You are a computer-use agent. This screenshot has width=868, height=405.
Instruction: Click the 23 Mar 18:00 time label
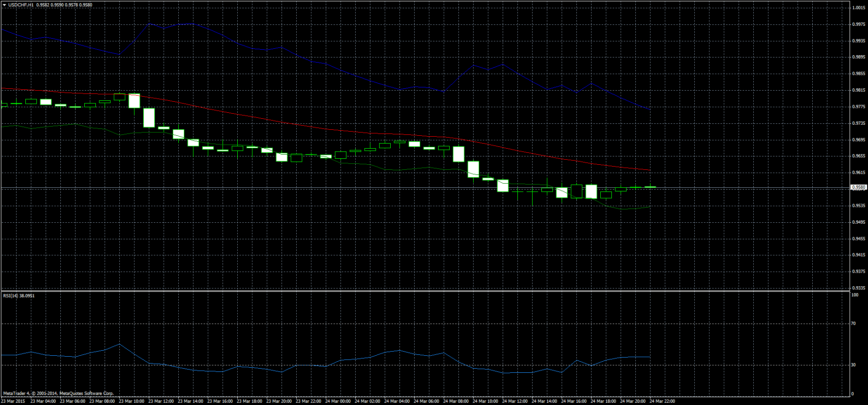click(249, 401)
